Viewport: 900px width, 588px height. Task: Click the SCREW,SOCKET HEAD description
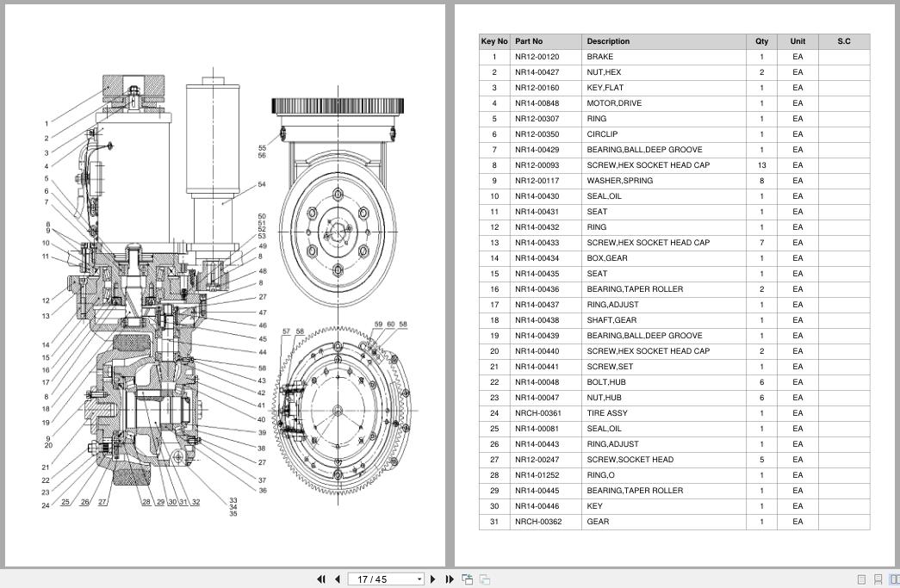pyautogui.click(x=630, y=460)
